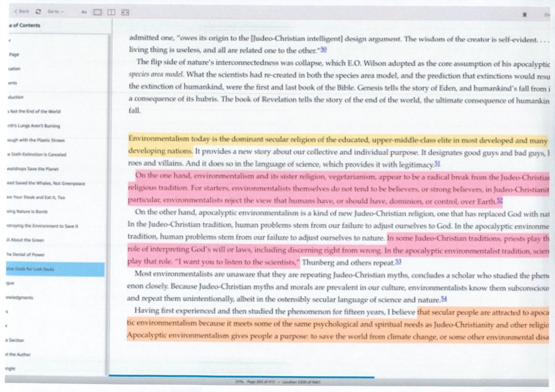The height and width of the screenshot is (392, 555).
Task: Jump to footnote 53
Action: 398,262
